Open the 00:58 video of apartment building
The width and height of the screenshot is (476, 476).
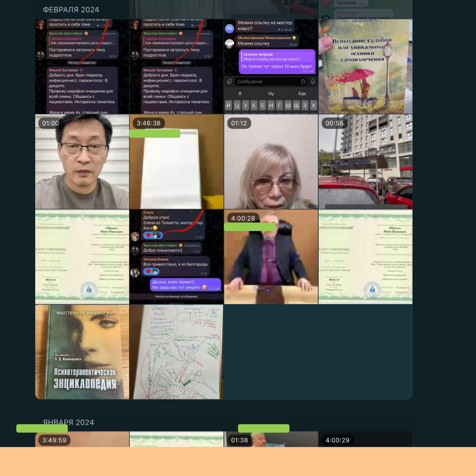pyautogui.click(x=365, y=161)
